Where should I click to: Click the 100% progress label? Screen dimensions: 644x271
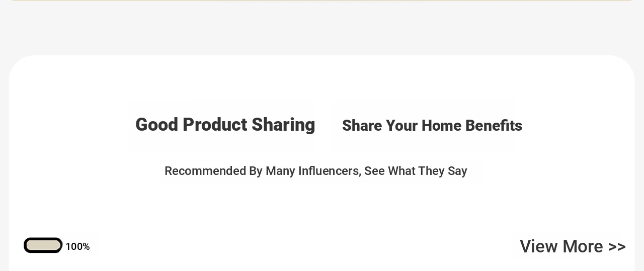[77, 246]
